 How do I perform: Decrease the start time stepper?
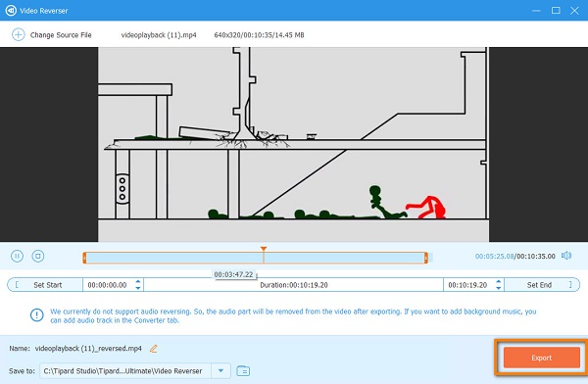pyautogui.click(x=138, y=288)
